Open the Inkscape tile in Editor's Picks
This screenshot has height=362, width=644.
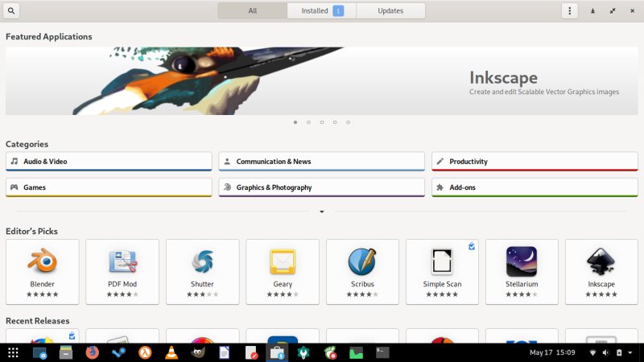[601, 272]
